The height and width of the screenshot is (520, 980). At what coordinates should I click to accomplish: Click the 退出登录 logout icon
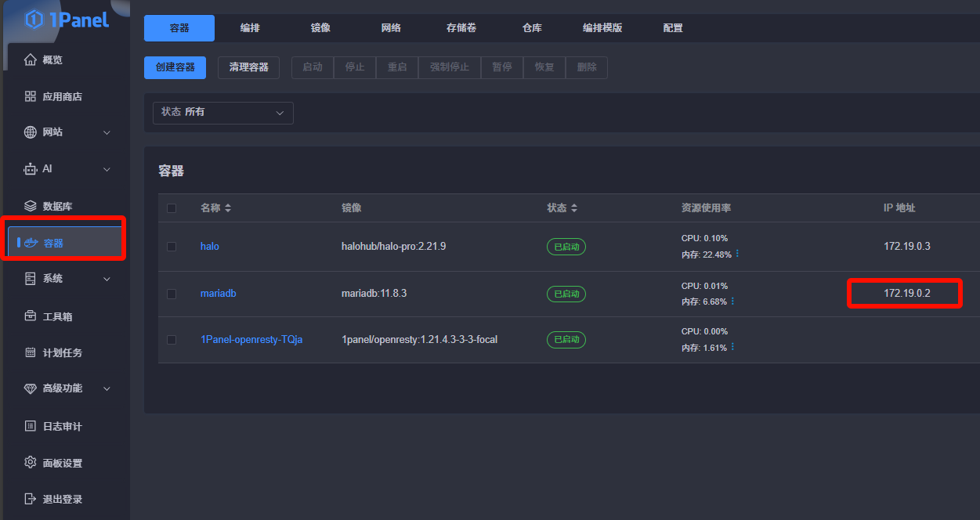click(31, 499)
